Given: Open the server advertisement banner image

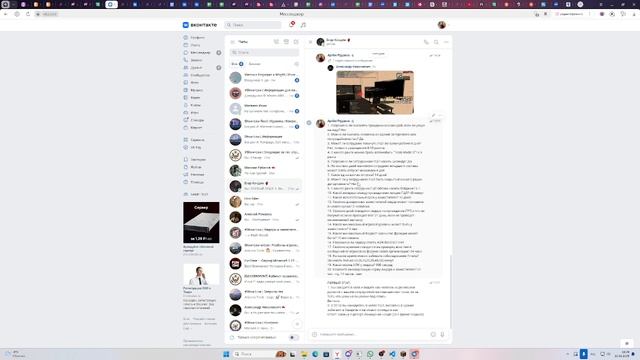Looking at the screenshot, I should [x=201, y=222].
